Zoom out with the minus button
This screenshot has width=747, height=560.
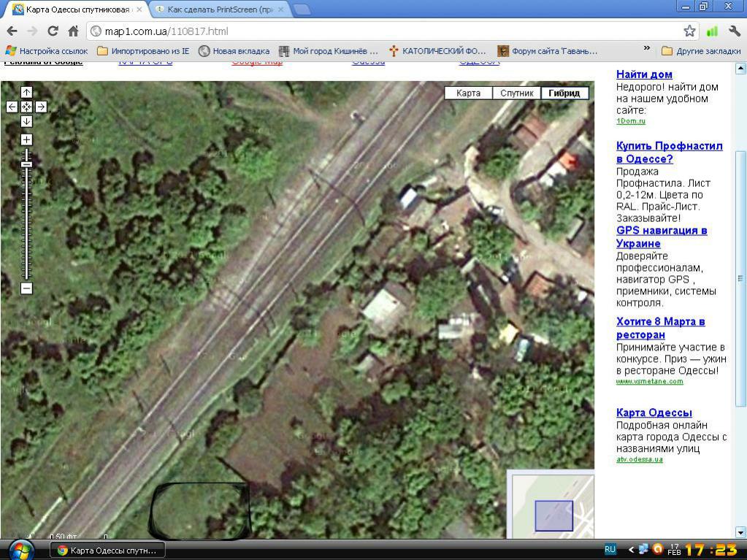(26, 288)
